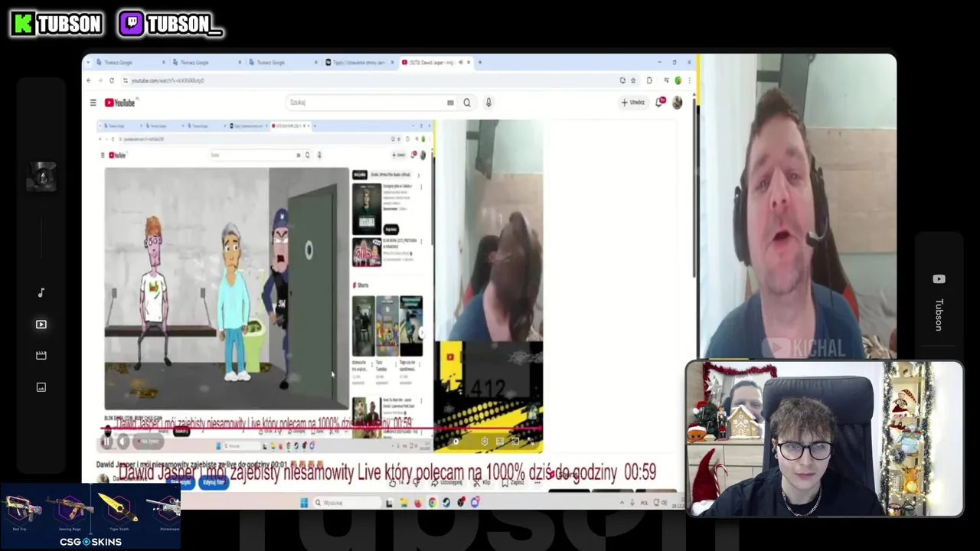
Task: Open Windows Start button in the taskbar
Action: click(x=305, y=503)
